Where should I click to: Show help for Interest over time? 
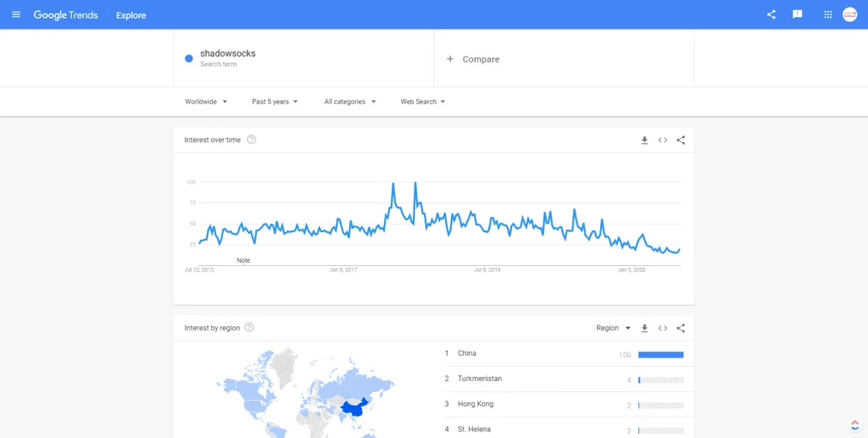point(251,139)
